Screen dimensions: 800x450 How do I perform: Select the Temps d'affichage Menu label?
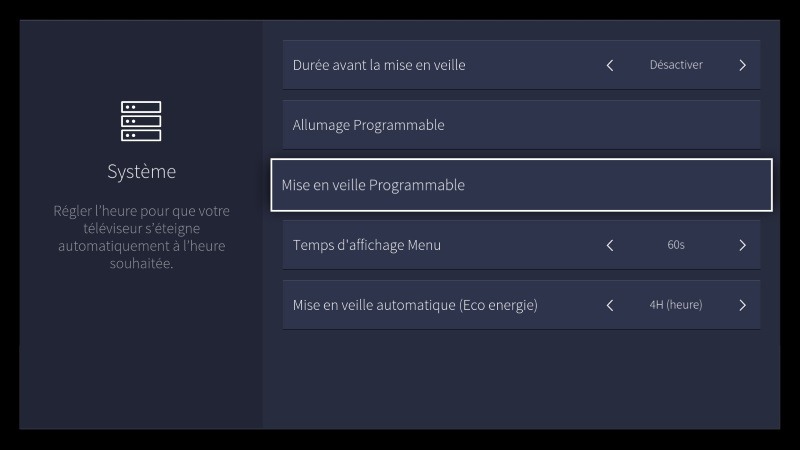(367, 245)
